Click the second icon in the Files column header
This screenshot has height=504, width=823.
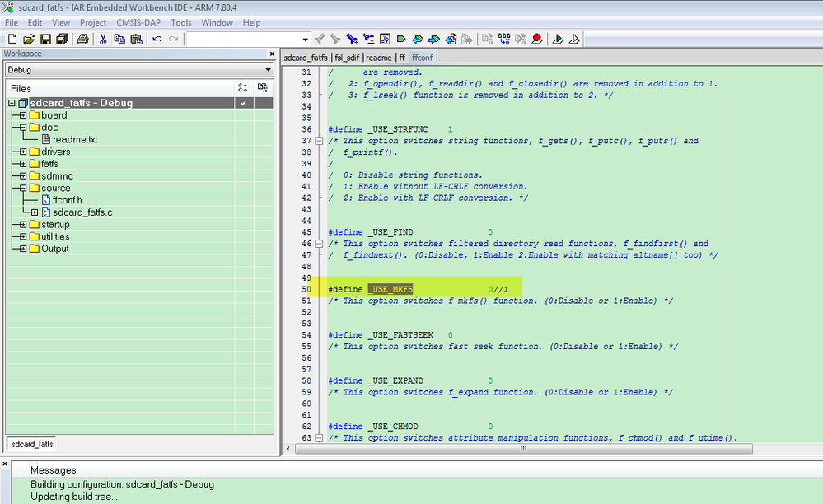click(263, 87)
